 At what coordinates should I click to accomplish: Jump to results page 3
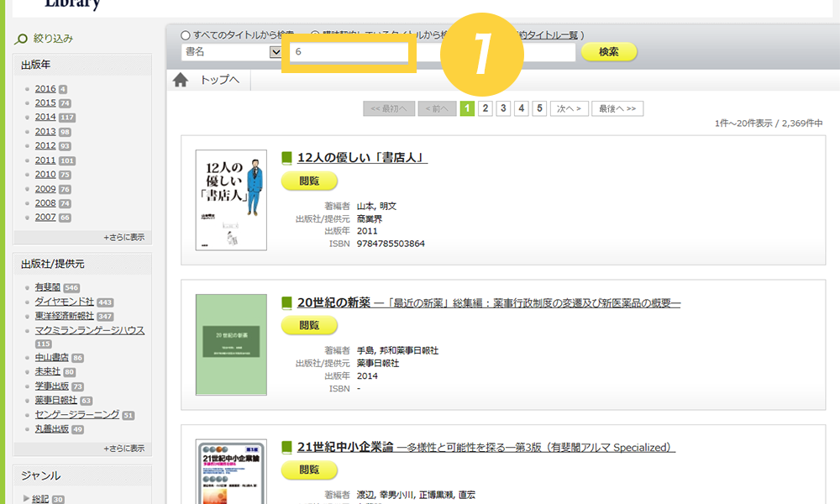tap(503, 108)
